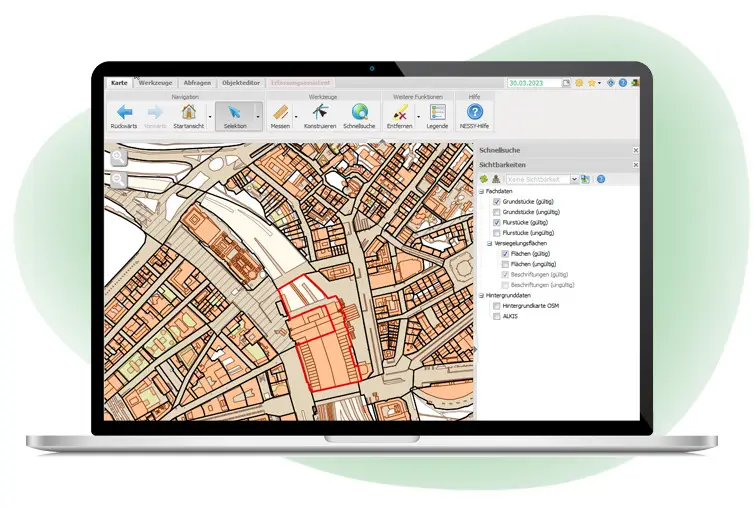Click the Entfernen tool icon

coord(400,113)
